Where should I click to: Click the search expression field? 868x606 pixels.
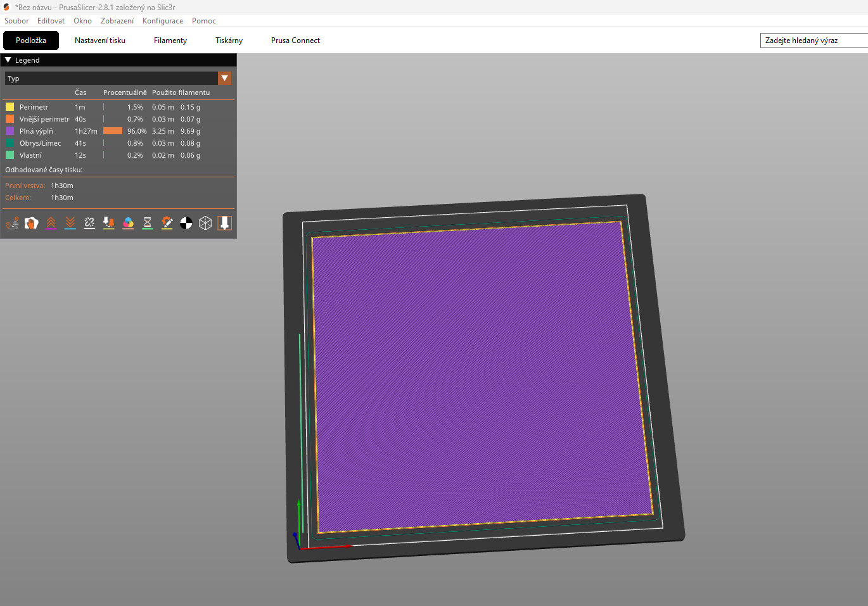click(x=814, y=40)
